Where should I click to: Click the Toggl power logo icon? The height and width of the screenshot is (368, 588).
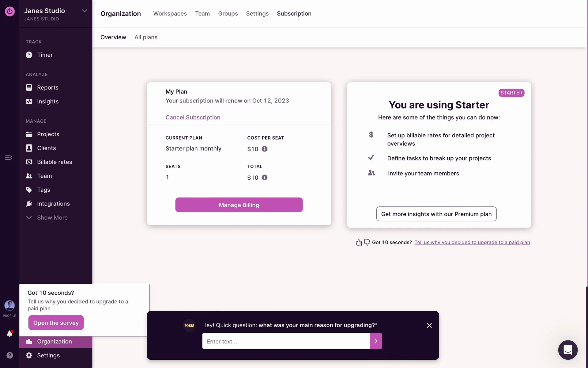click(10, 12)
